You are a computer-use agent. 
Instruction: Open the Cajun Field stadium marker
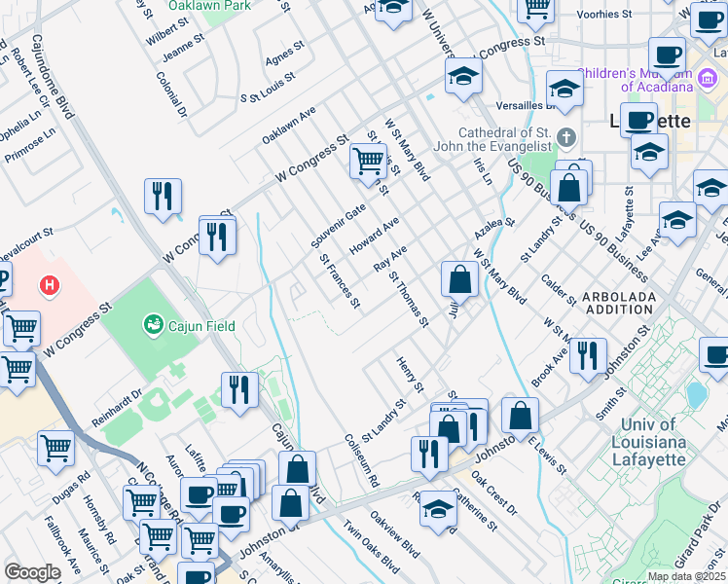[x=153, y=325]
